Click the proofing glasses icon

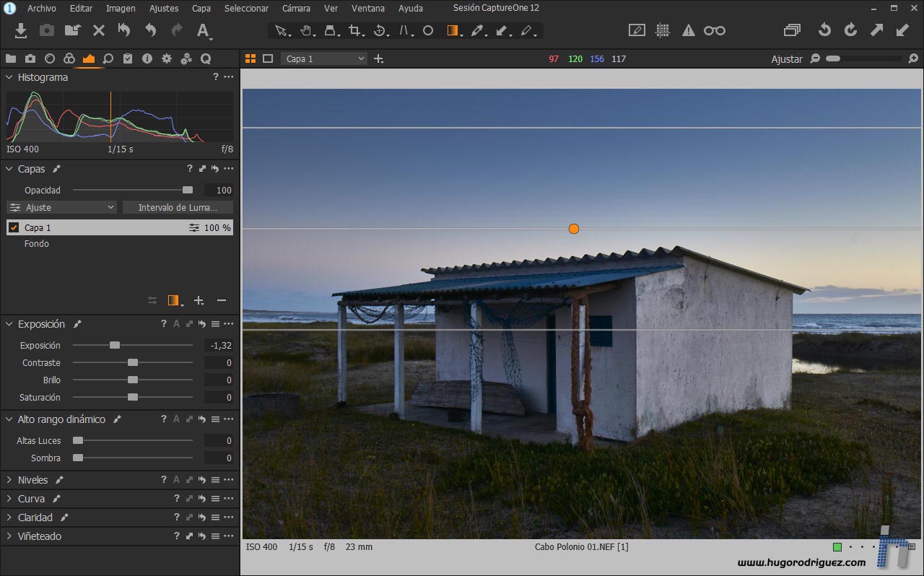(x=714, y=30)
